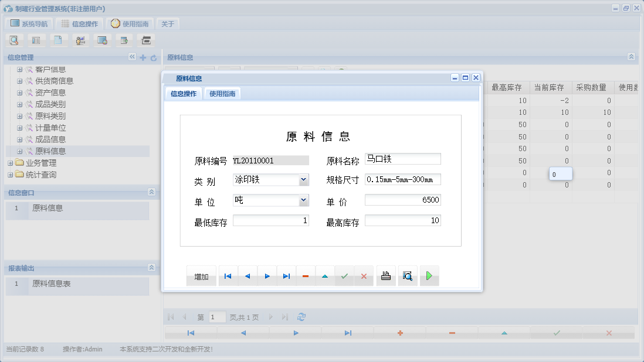
Task: Click orange plus add icon in bottom bar
Action: click(400, 333)
